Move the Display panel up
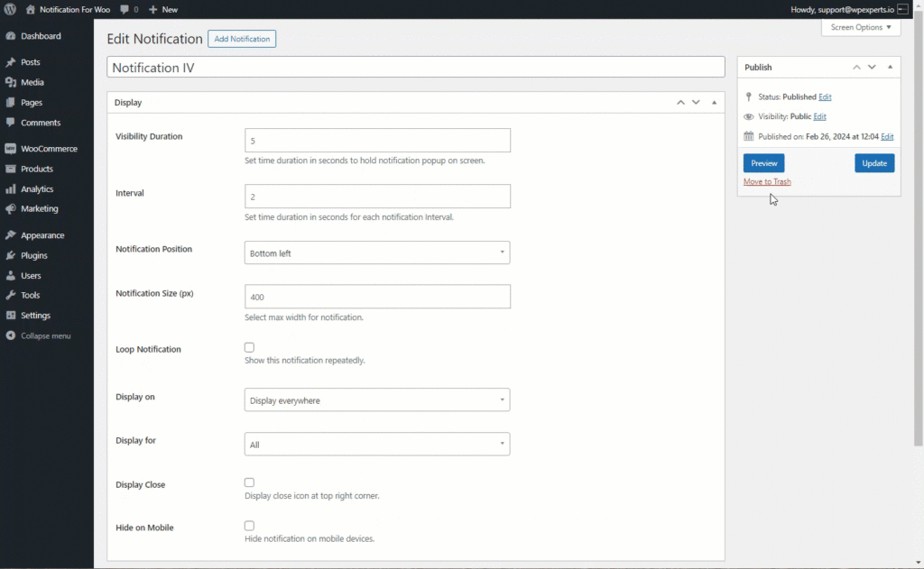The width and height of the screenshot is (924, 569). click(x=680, y=103)
